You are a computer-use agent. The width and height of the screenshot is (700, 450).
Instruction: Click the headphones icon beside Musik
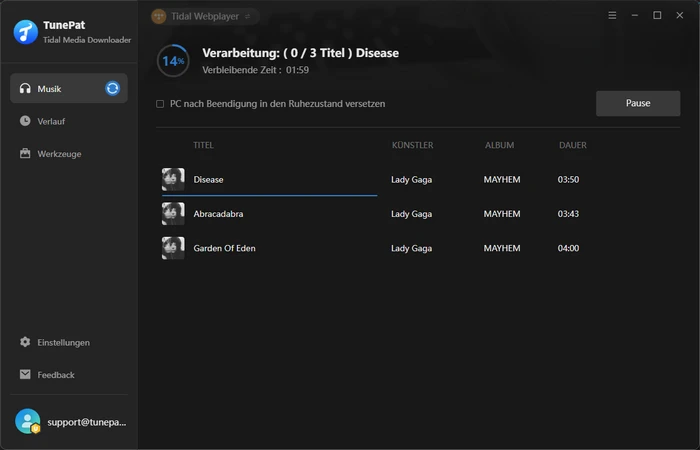(25, 88)
